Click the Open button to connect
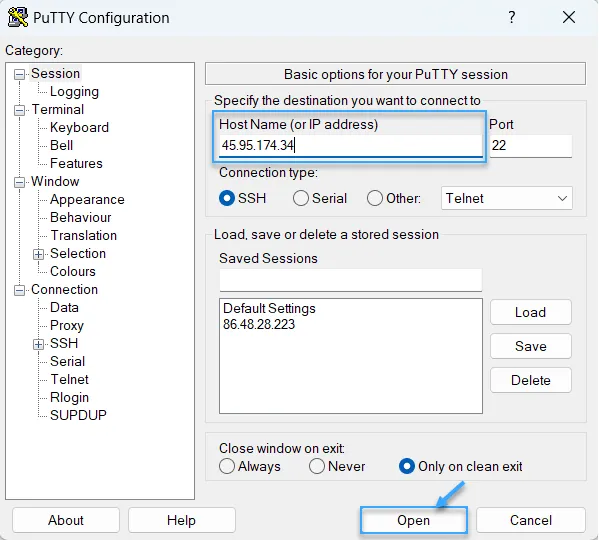Image resolution: width=599 pixels, height=540 pixels. pyautogui.click(x=413, y=520)
